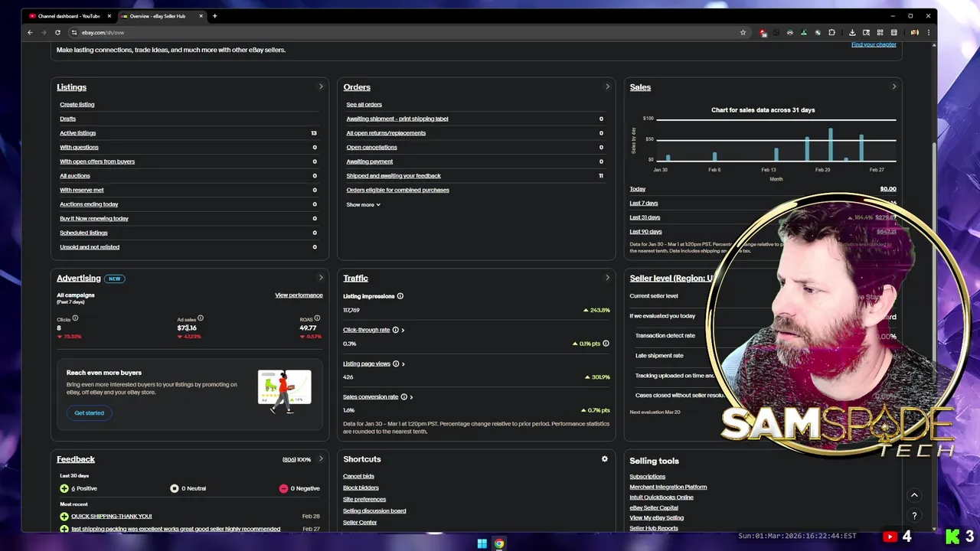Click View performance in Advertising
This screenshot has width=980, height=551.
tap(299, 295)
